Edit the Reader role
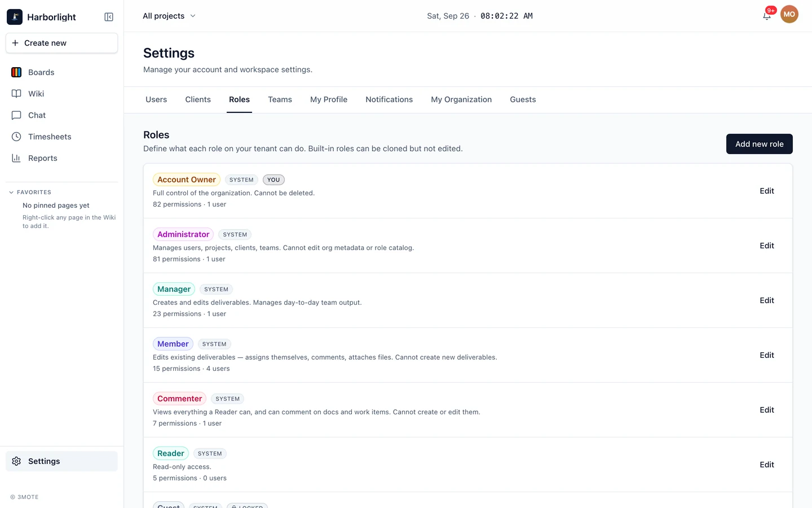812x508 pixels. pyautogui.click(x=767, y=465)
